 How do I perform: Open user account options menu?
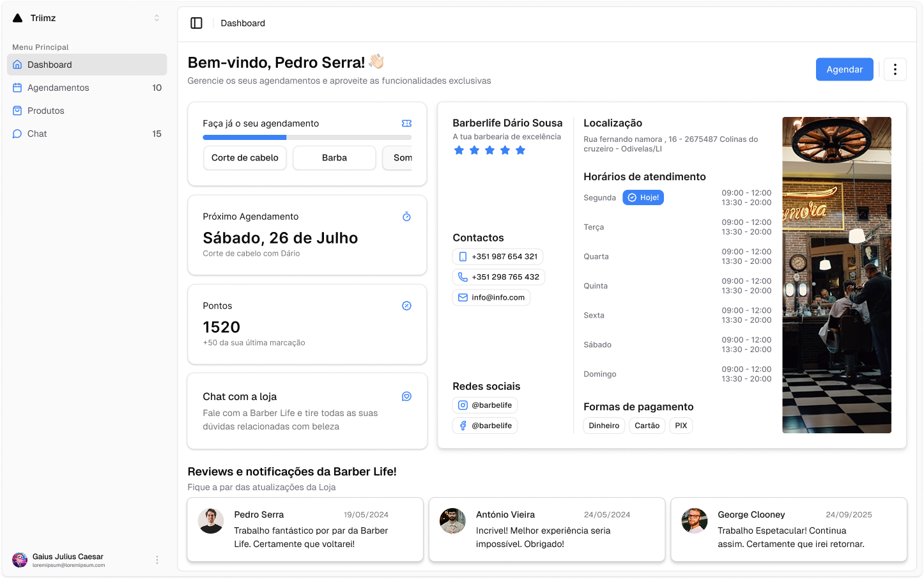157,560
